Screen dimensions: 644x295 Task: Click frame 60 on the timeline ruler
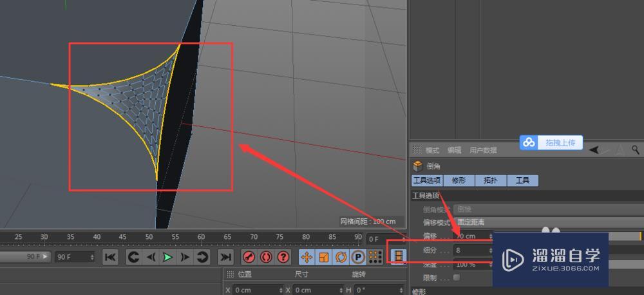[201, 237]
